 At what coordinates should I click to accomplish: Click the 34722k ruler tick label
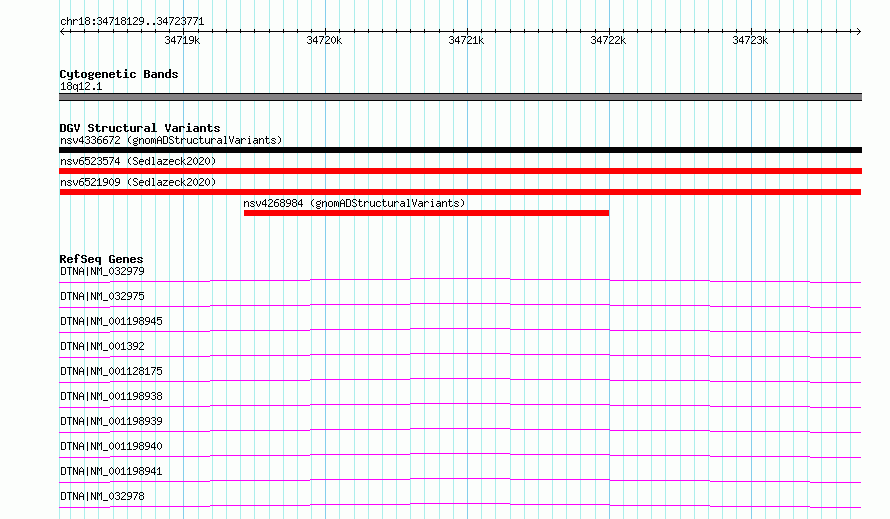(x=608, y=40)
